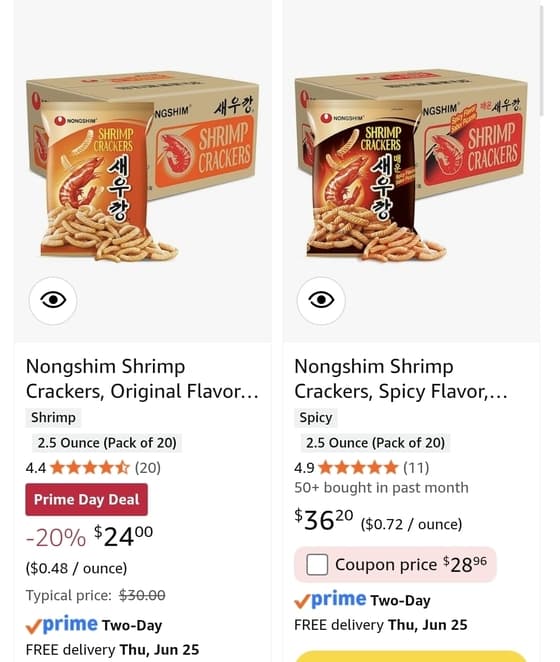Viewport: 560px width, 662px height.
Task: Tick the Coupon price $28.96 checkbox
Action: (x=317, y=564)
